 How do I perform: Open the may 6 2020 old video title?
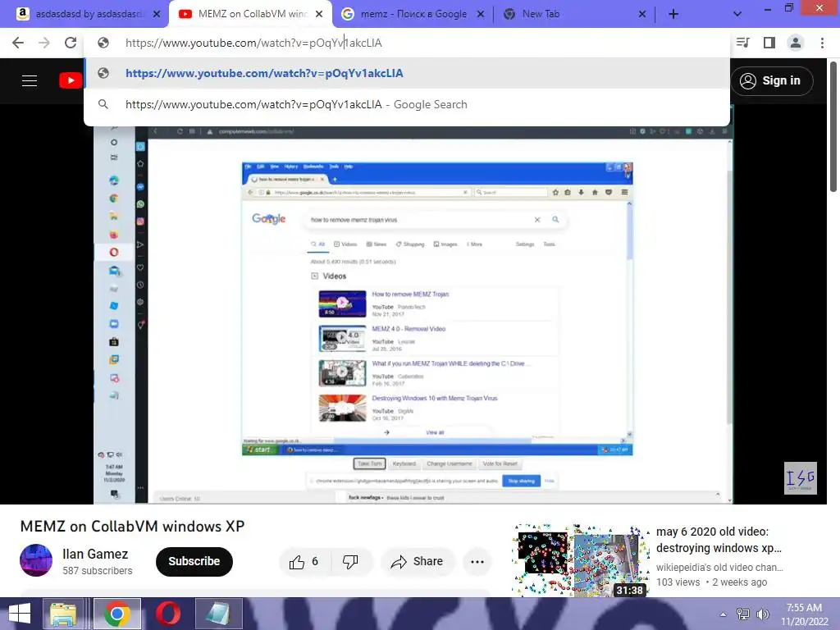pyautogui.click(x=718, y=540)
